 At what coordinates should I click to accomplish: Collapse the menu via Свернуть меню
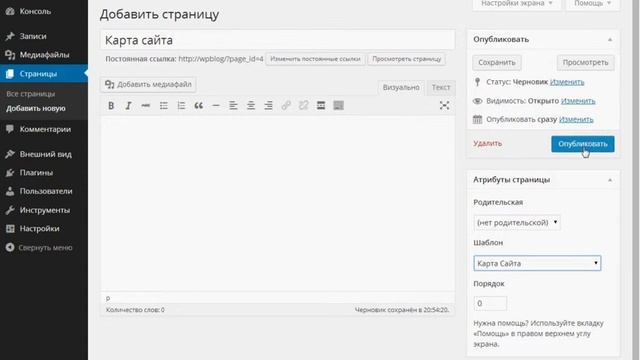pyautogui.click(x=44, y=247)
